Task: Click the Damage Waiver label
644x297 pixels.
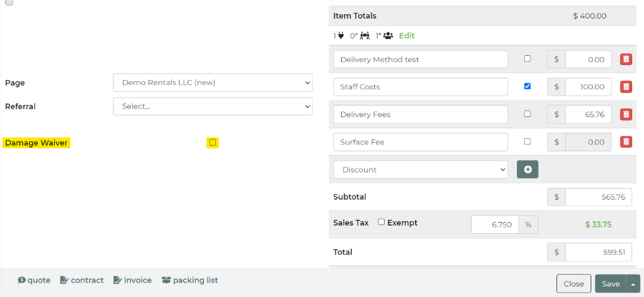Action: (37, 143)
